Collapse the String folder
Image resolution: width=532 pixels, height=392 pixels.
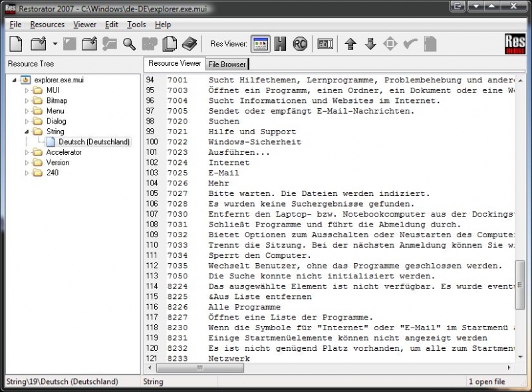coord(27,132)
